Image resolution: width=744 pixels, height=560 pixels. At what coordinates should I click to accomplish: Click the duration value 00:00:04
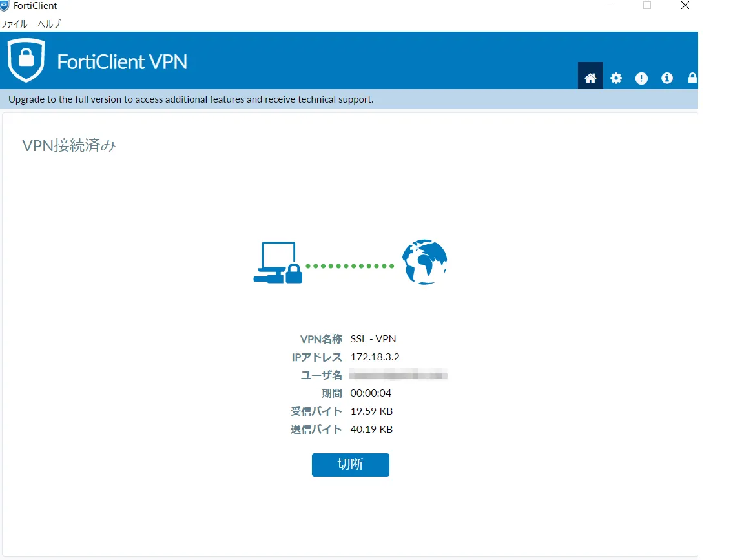(371, 393)
